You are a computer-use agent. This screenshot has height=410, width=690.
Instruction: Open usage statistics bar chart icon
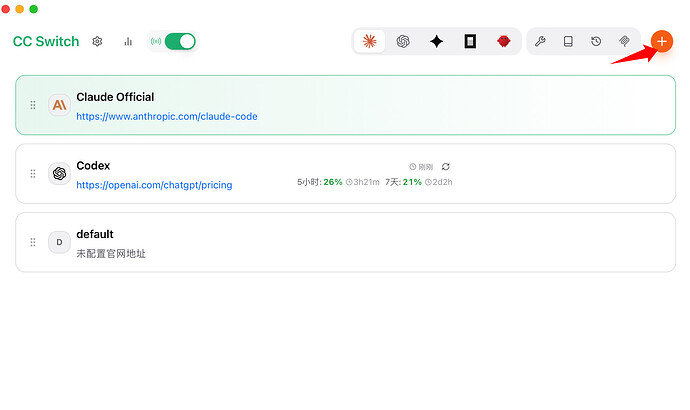tap(128, 41)
